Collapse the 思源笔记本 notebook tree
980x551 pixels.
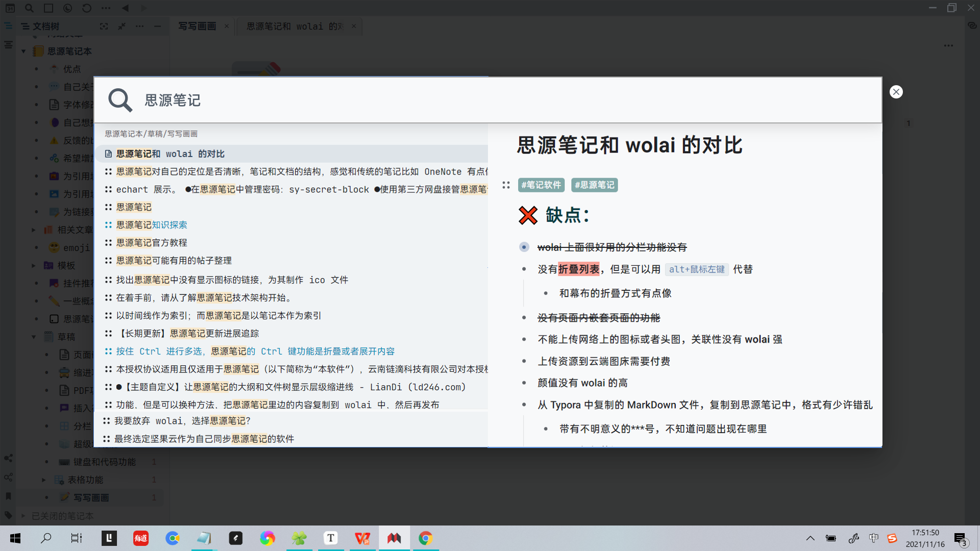[23, 51]
